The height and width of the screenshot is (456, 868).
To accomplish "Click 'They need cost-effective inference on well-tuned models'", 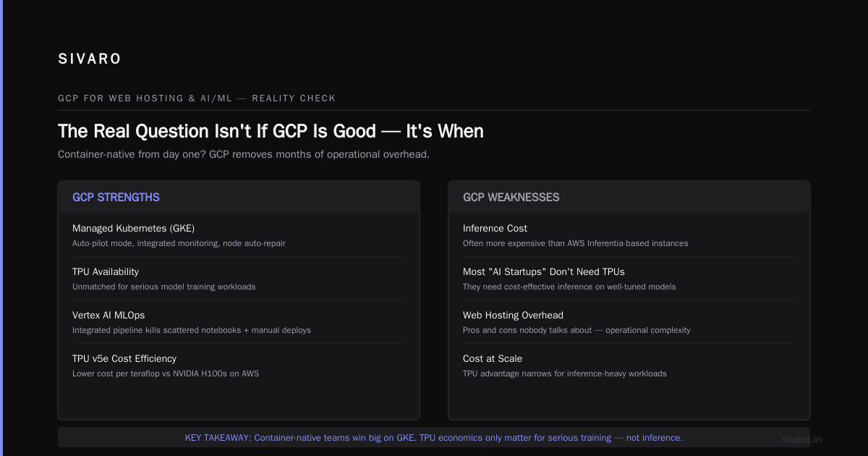I will click(x=569, y=287).
